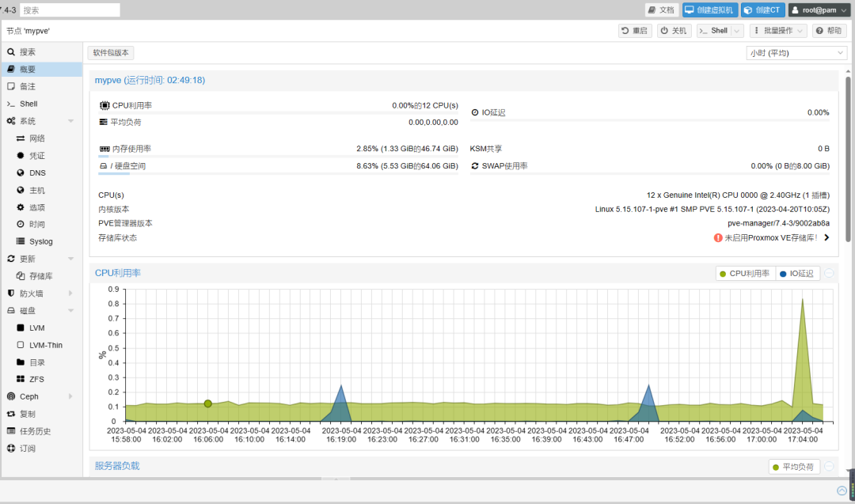
Task: Select 概要 summary in sidebar
Action: click(x=28, y=70)
